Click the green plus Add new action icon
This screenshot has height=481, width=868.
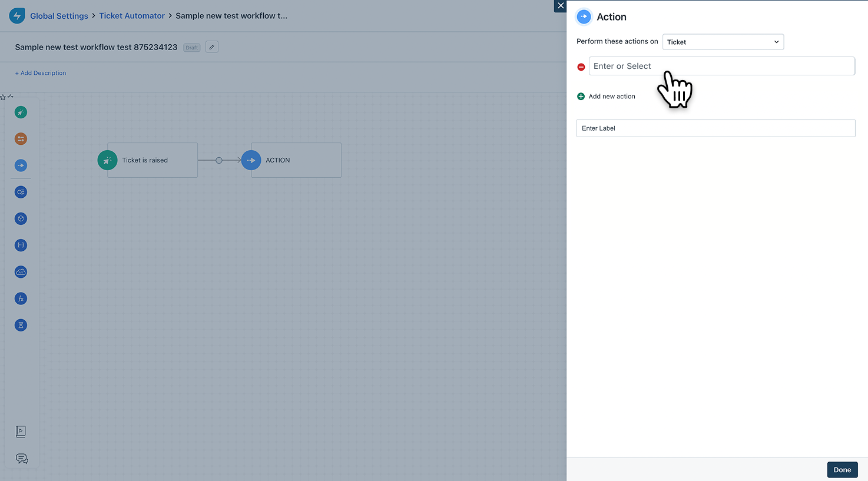pos(581,97)
